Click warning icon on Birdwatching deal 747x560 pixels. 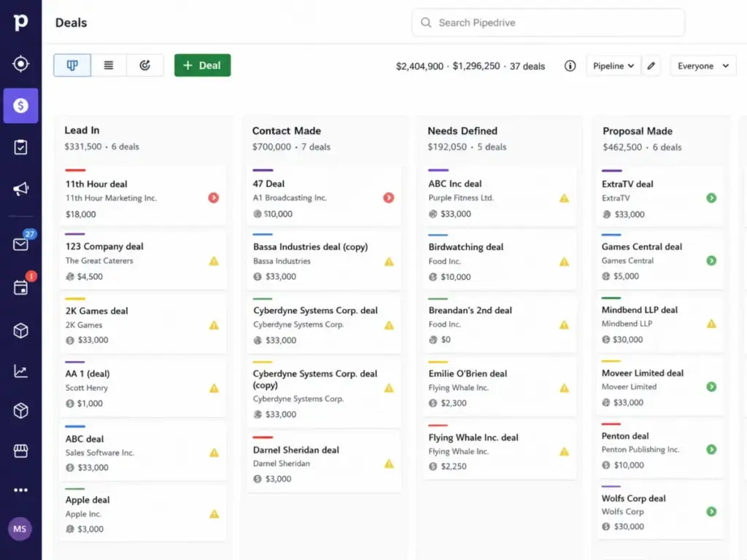[564, 262]
